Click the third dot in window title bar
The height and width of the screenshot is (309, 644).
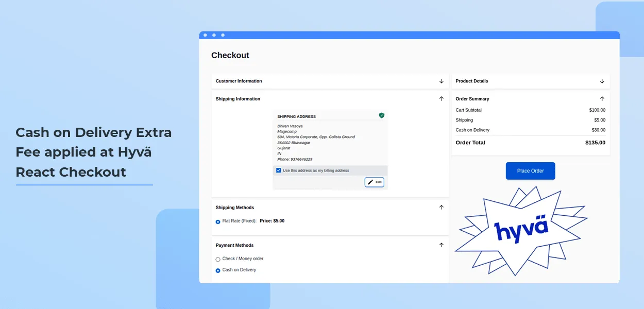point(223,35)
